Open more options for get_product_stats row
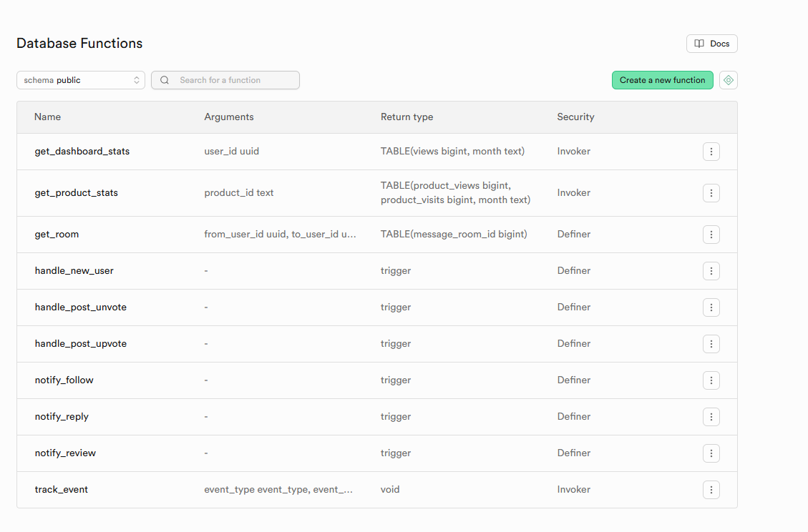 [711, 193]
